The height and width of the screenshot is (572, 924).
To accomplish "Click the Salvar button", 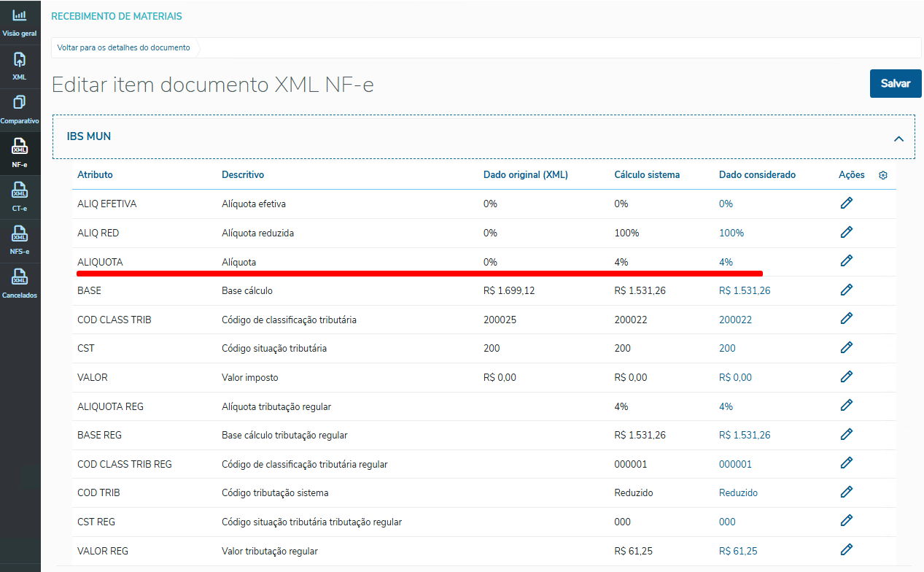I will (895, 84).
